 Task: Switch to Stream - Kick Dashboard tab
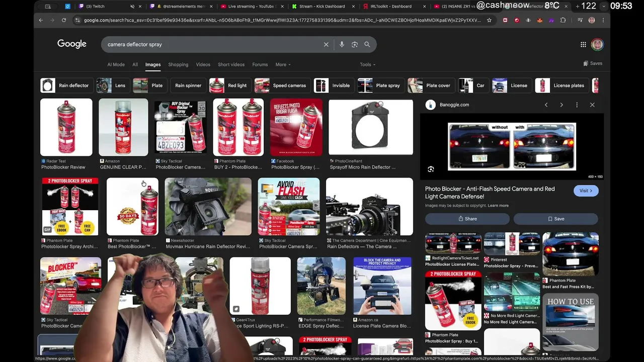(x=322, y=7)
